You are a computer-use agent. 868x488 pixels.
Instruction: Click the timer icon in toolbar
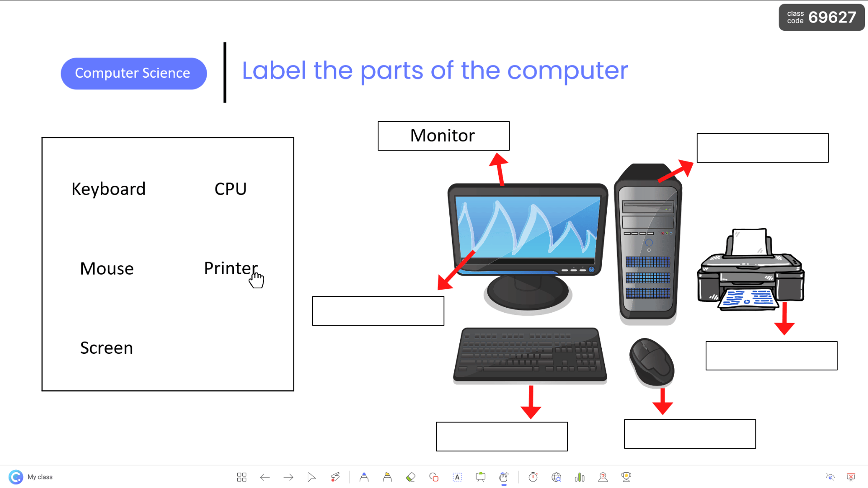pyautogui.click(x=533, y=477)
